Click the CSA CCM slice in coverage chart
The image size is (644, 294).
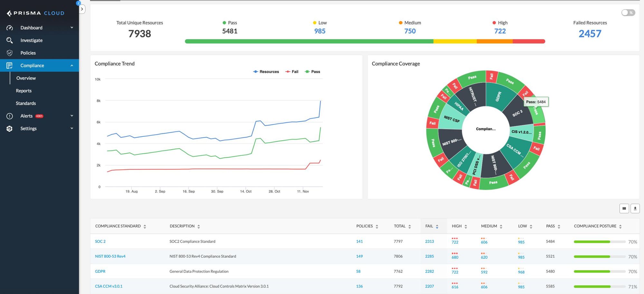pos(515,151)
